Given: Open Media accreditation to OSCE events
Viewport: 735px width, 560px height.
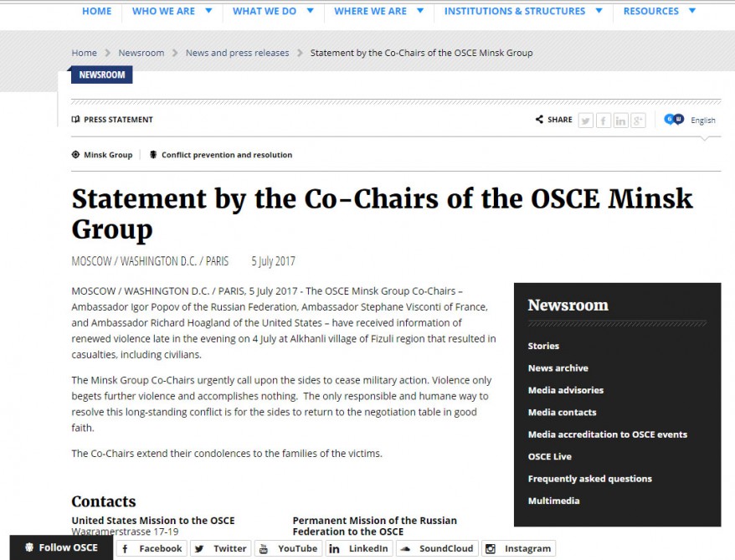Looking at the screenshot, I should [x=608, y=434].
